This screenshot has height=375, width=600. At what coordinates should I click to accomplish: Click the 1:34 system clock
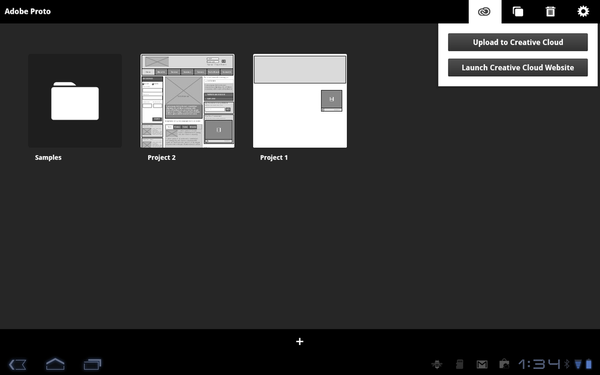(540, 364)
